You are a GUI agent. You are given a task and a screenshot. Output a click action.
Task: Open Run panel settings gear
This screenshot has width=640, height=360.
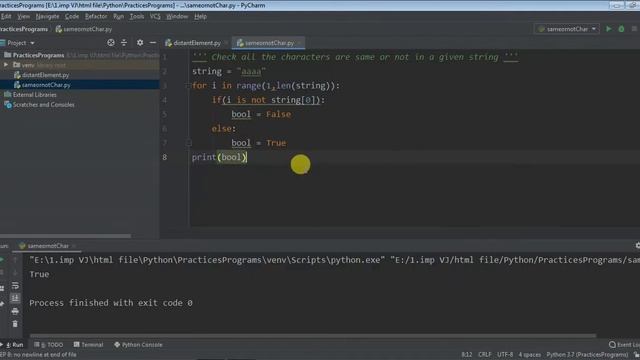tap(637, 246)
